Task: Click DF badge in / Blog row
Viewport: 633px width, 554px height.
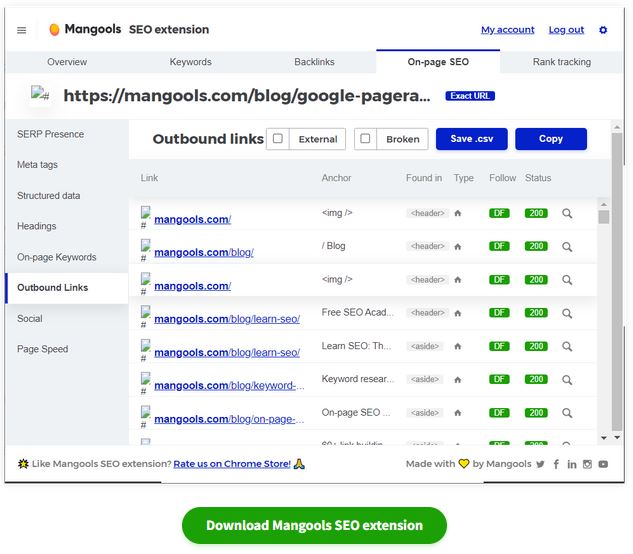Action: coord(499,246)
